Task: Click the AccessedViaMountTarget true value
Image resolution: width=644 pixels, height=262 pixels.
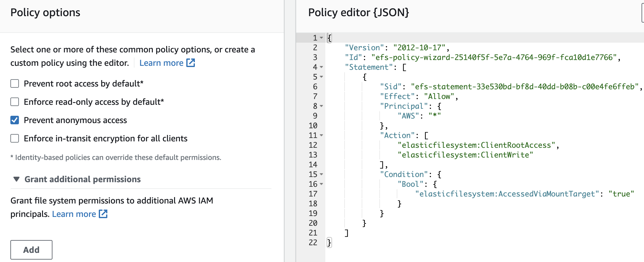Action: pyautogui.click(x=621, y=194)
